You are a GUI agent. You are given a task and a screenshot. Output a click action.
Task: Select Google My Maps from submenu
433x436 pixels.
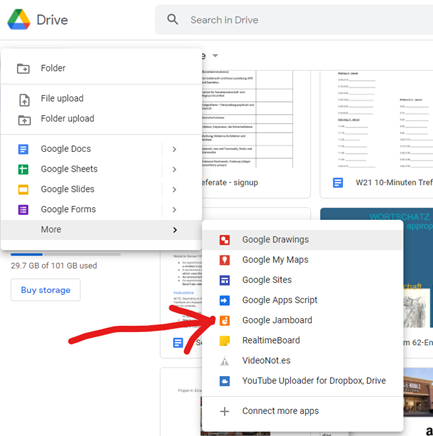click(x=302, y=260)
